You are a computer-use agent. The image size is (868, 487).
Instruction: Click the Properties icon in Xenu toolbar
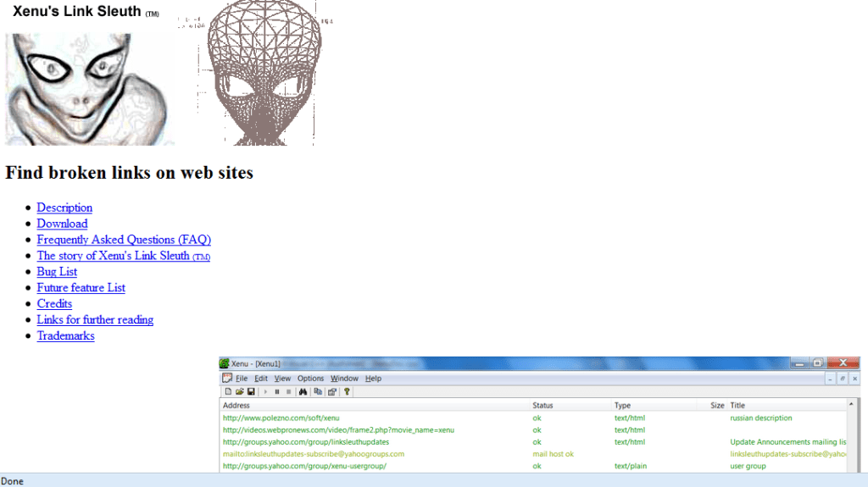coord(332,391)
